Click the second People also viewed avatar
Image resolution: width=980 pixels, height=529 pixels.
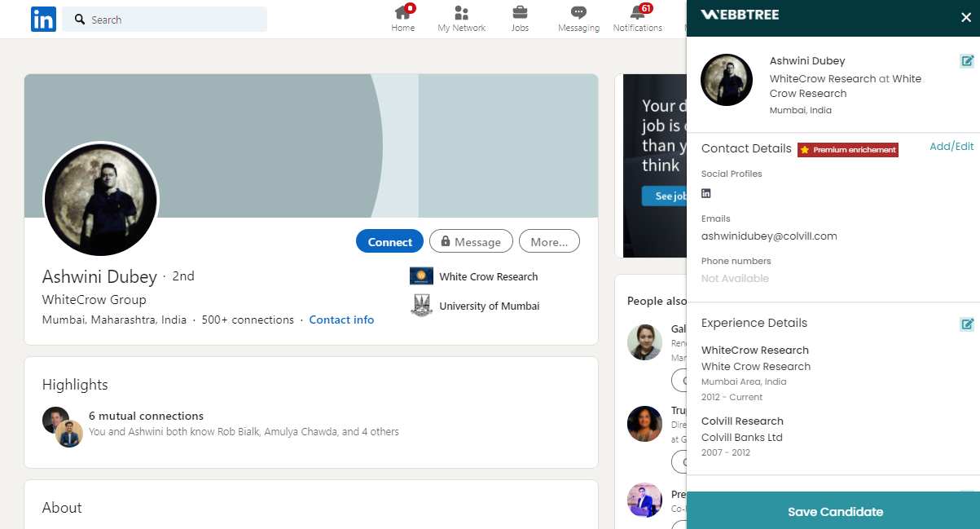point(644,424)
